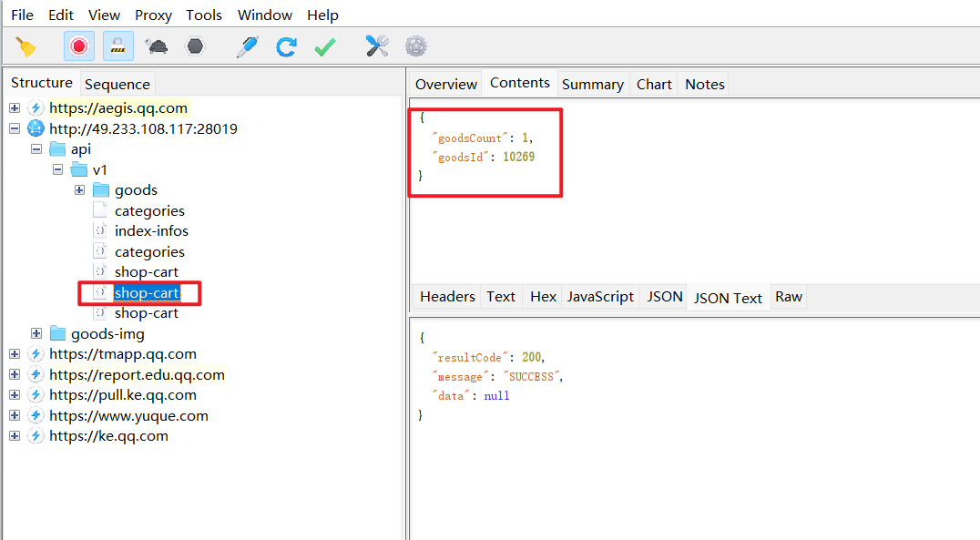Switch to the Chart tab
Image resolution: width=980 pixels, height=540 pixels.
point(654,84)
